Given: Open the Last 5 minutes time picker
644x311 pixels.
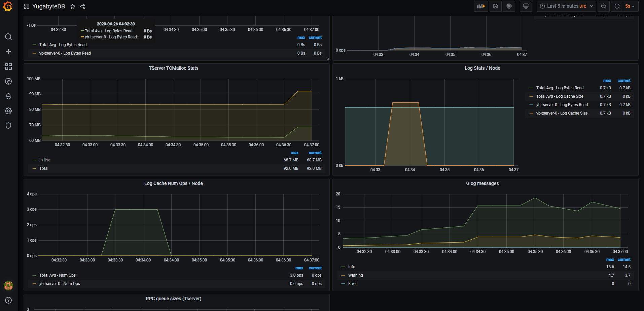Looking at the screenshot, I should pyautogui.click(x=566, y=6).
